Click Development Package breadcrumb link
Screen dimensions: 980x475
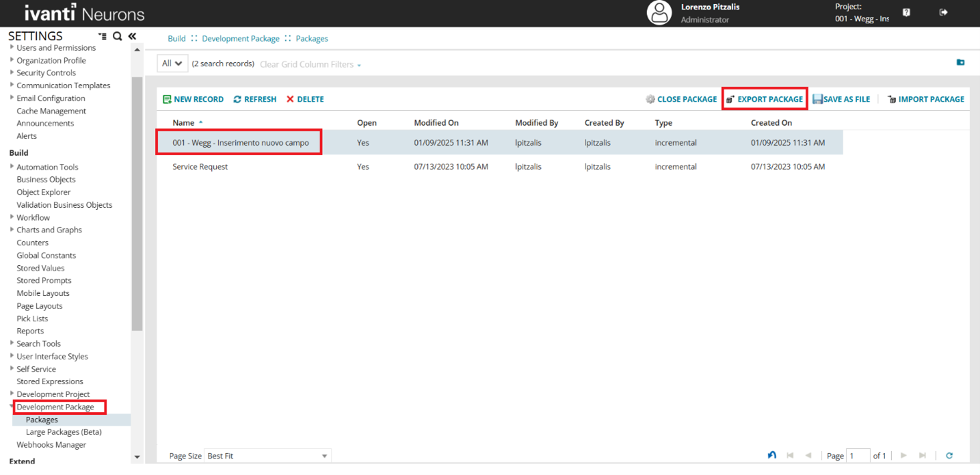[241, 39]
